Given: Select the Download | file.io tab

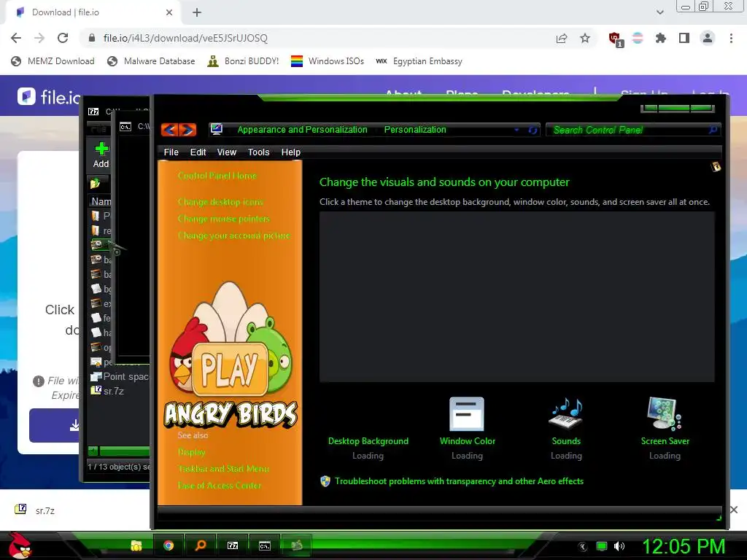Looking at the screenshot, I should [93, 12].
